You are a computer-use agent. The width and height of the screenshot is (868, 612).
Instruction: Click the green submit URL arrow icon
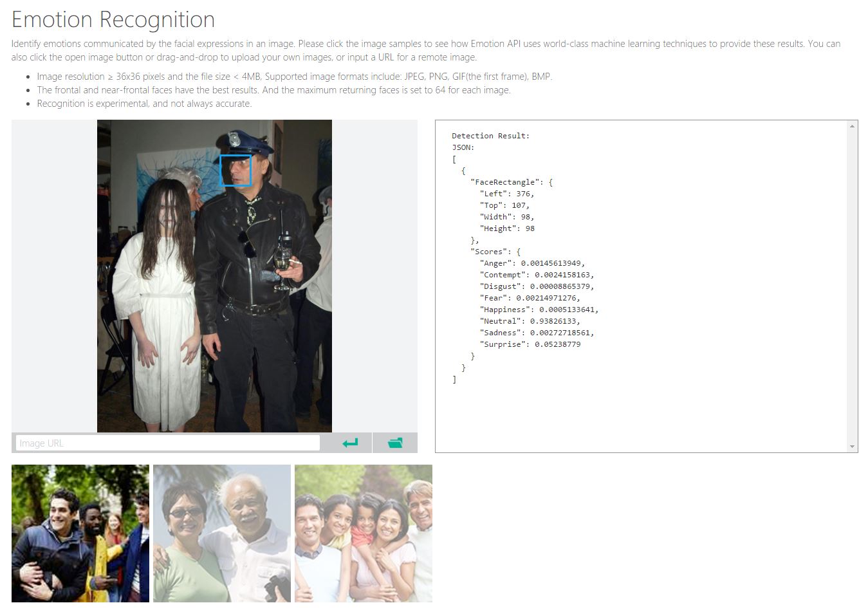350,443
